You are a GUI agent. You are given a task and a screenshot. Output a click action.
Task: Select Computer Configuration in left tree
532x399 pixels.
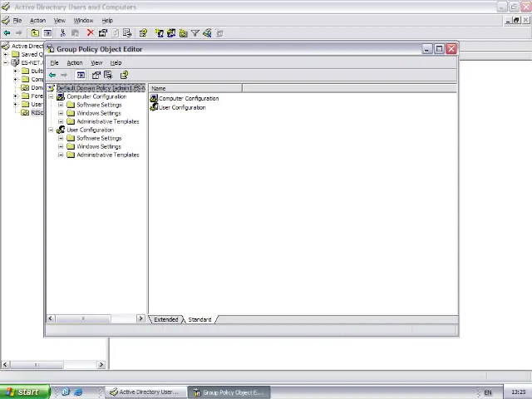pos(96,96)
